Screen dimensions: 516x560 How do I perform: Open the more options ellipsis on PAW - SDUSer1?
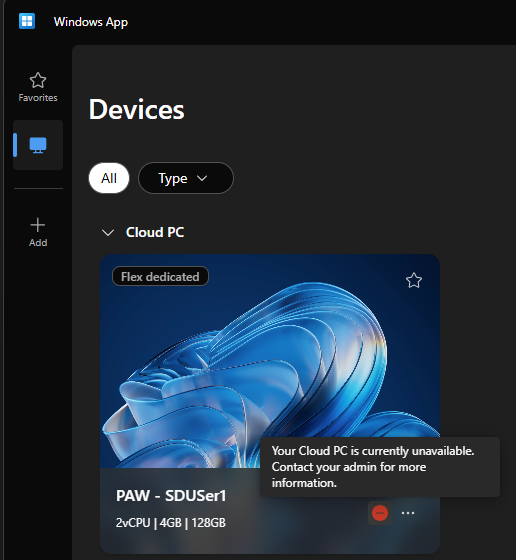(408, 513)
